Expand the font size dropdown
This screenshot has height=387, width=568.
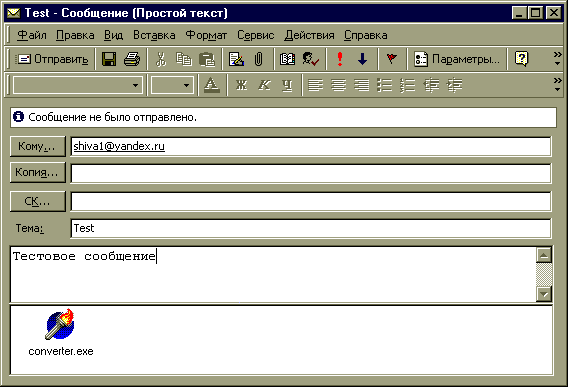click(186, 86)
